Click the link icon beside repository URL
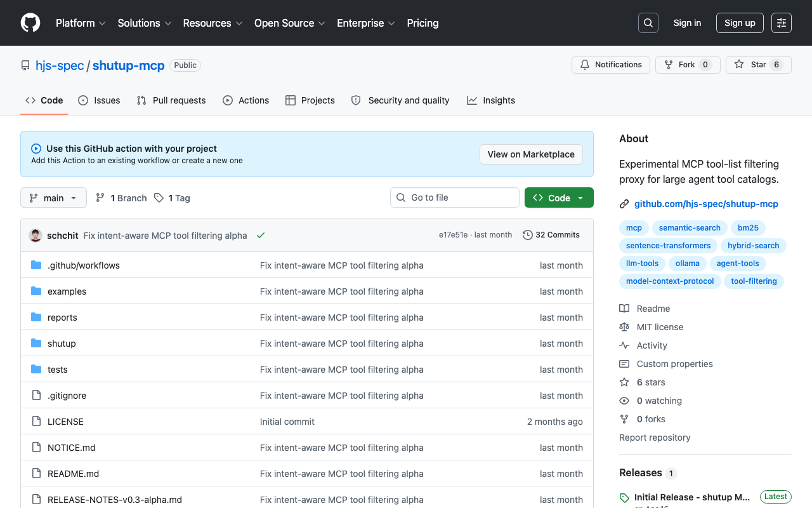Viewport: 812px width, 508px height. (624, 204)
